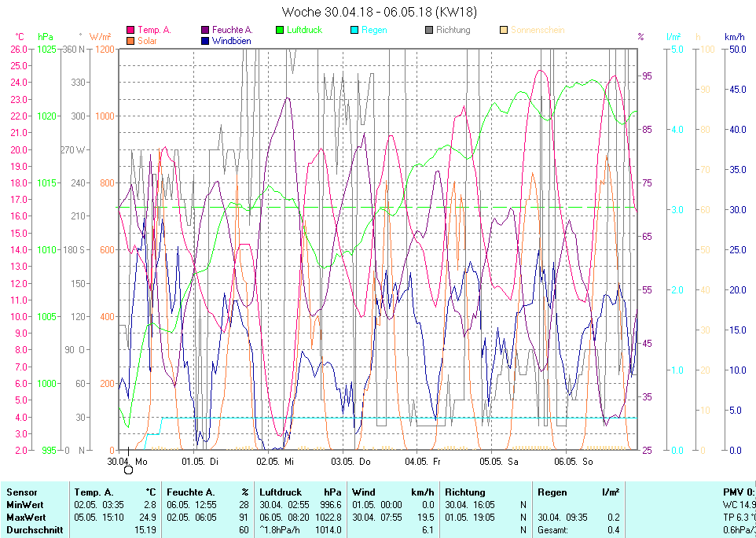Click the maximum humidity value 91
Image resolution: width=756 pixels, height=538 pixels.
point(244,518)
